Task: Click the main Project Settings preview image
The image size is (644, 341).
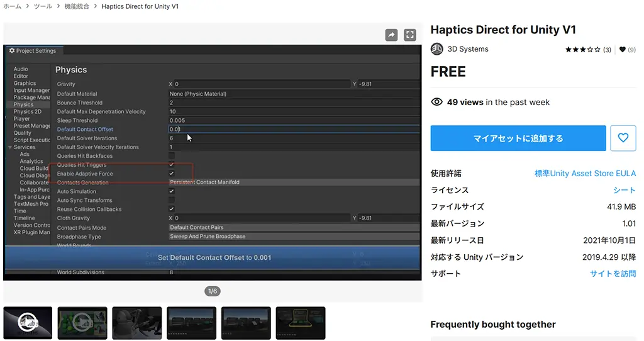Action: 213,163
